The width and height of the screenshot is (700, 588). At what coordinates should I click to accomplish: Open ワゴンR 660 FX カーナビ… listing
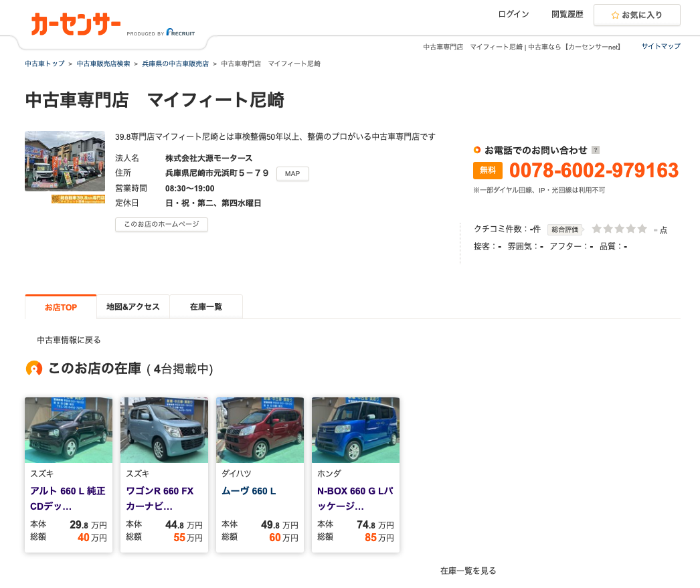160,498
